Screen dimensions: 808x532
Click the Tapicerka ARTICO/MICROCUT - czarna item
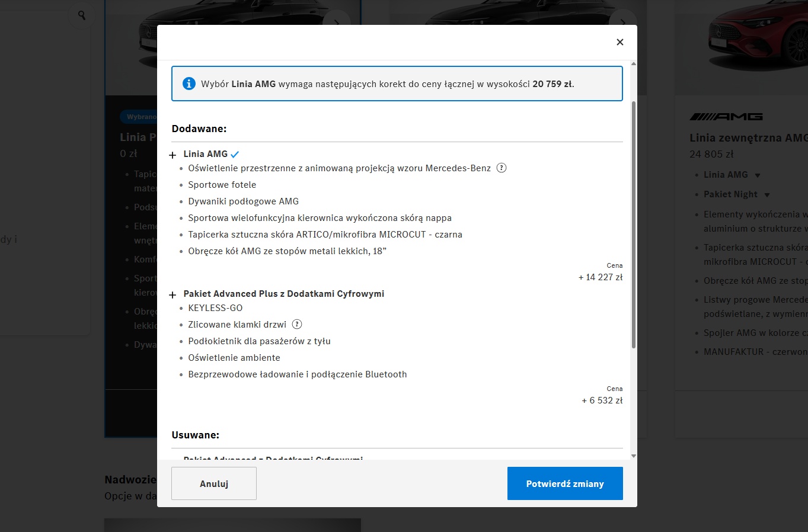(325, 235)
